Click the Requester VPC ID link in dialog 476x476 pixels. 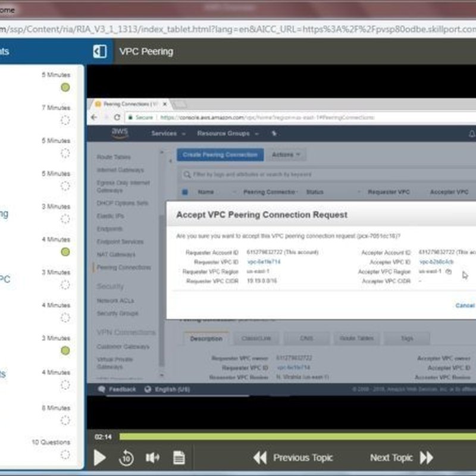coord(264,262)
